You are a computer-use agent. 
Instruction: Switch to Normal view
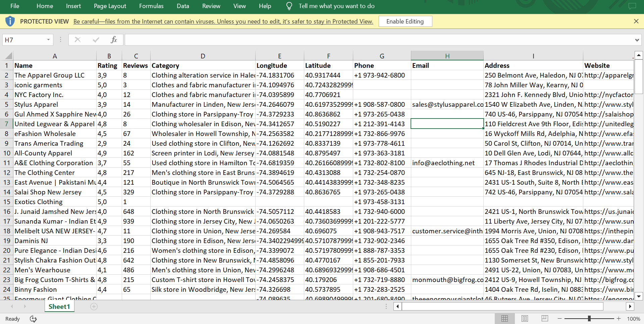tap(504, 319)
